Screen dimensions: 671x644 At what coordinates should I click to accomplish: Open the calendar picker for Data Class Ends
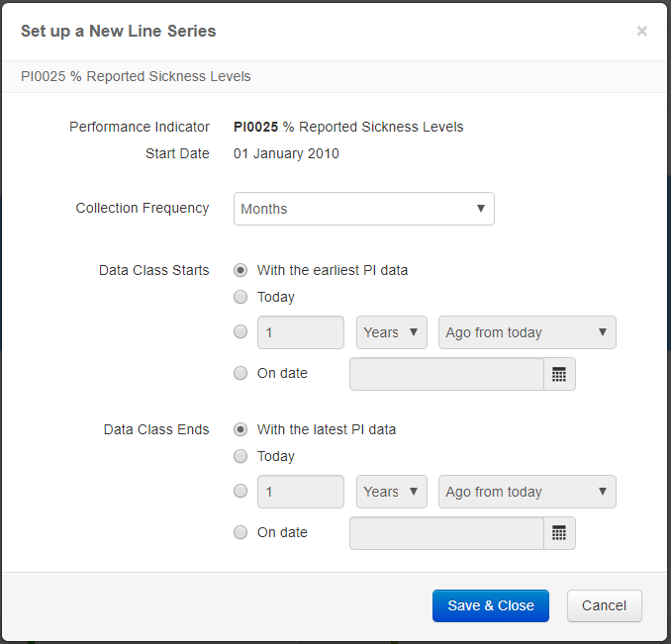[559, 533]
